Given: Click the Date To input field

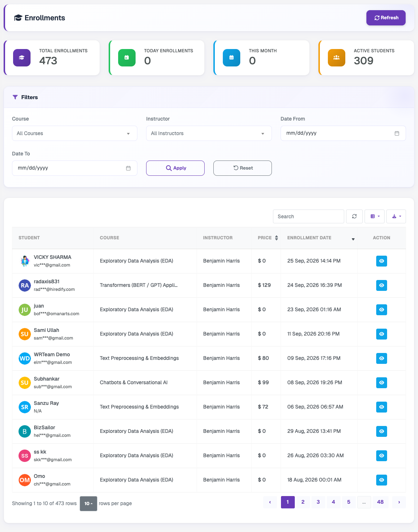Looking at the screenshot, I should pyautogui.click(x=75, y=168).
